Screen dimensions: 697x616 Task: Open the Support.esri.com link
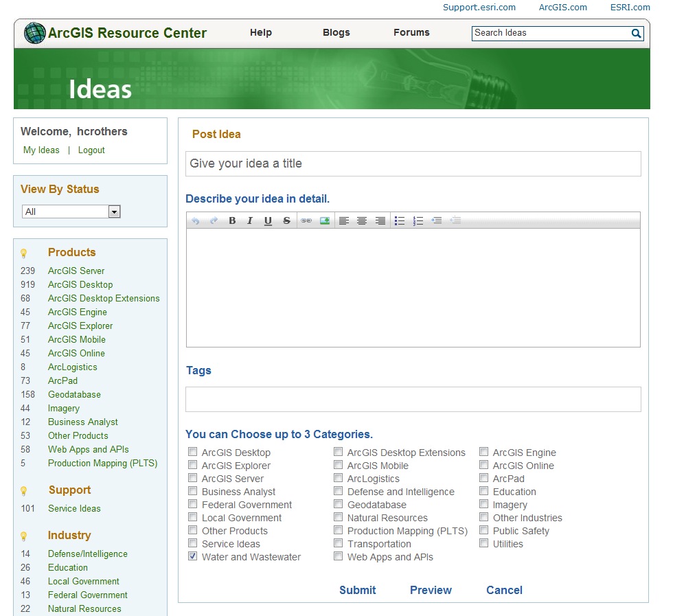tap(479, 7)
